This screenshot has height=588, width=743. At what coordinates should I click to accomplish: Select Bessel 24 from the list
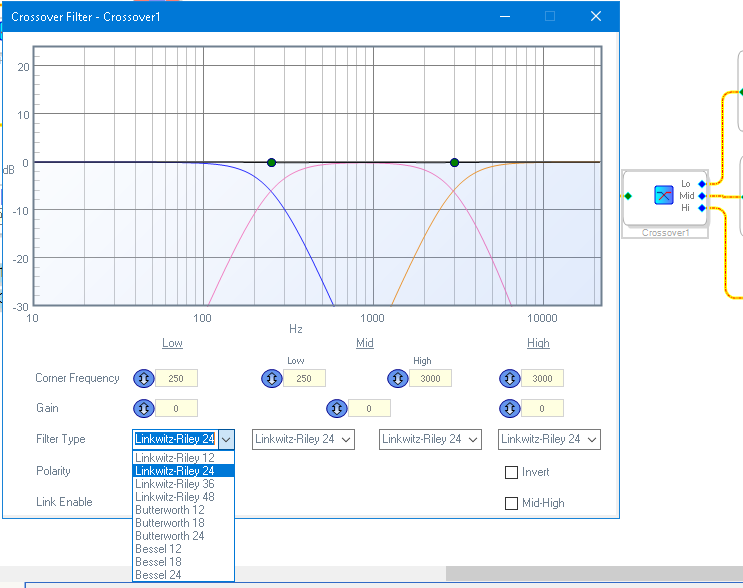[x=183, y=575]
